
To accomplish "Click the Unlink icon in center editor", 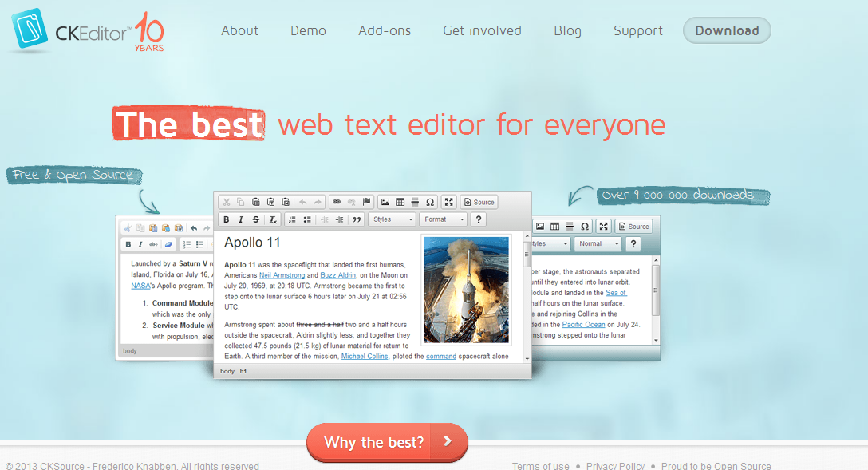I will point(352,202).
